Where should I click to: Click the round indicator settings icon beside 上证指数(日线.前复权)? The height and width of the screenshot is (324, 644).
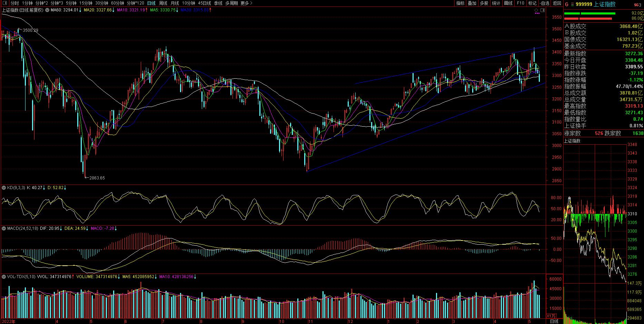coord(47,10)
